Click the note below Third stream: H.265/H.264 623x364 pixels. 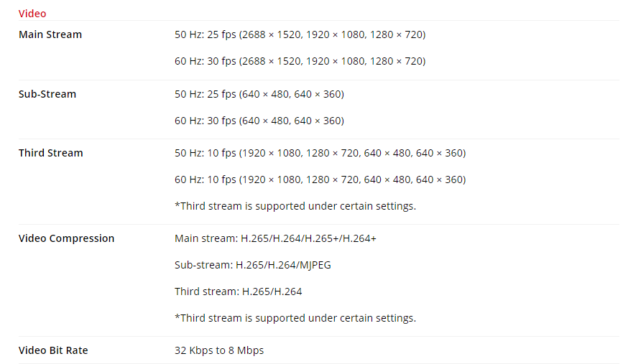coord(295,318)
